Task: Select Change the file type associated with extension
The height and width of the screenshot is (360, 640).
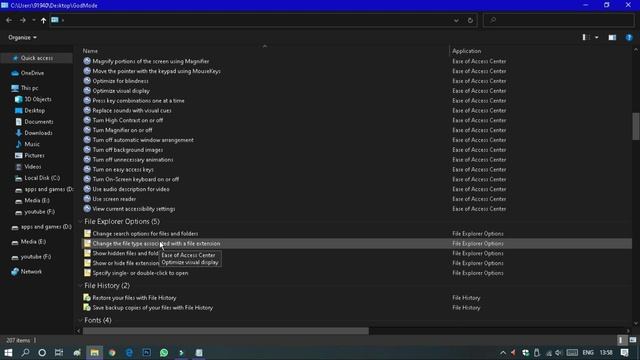Action: pyautogui.click(x=156, y=243)
